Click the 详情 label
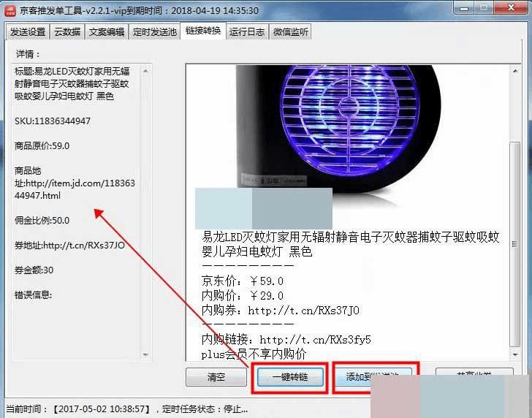 (x=28, y=54)
